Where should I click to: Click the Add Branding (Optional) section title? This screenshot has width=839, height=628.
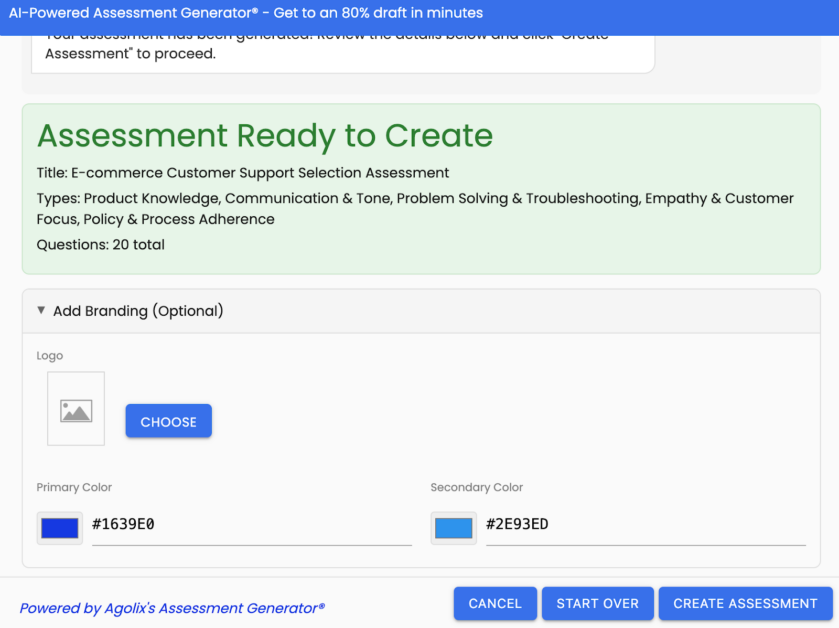point(138,311)
